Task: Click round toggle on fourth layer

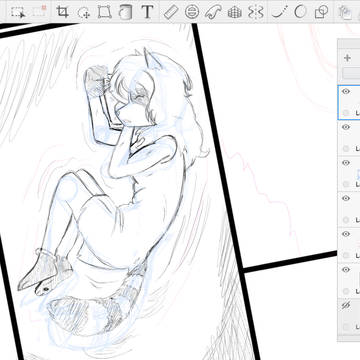Action: click(346, 220)
